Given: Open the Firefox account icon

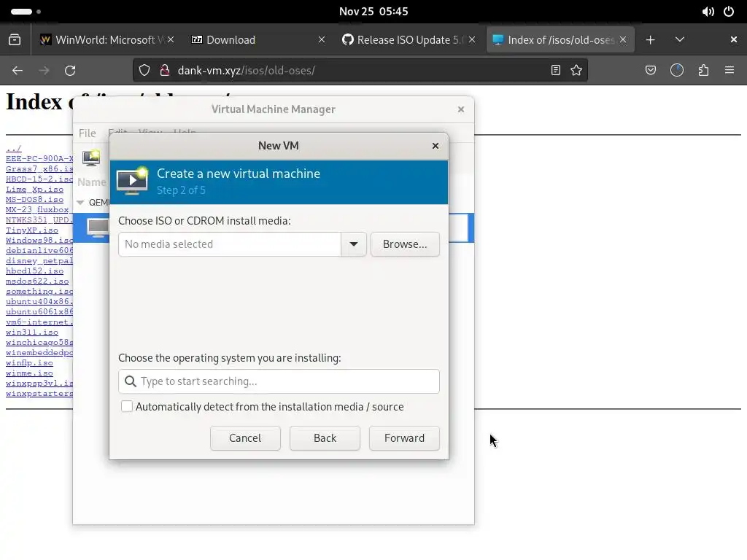Looking at the screenshot, I should coord(677,71).
